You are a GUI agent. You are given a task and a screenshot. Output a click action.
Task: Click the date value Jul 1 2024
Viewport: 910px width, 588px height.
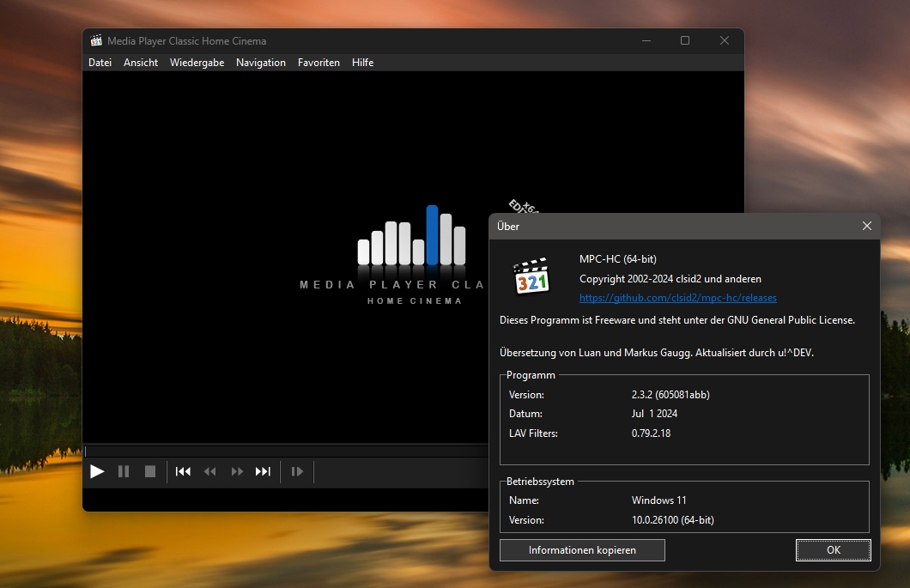654,413
